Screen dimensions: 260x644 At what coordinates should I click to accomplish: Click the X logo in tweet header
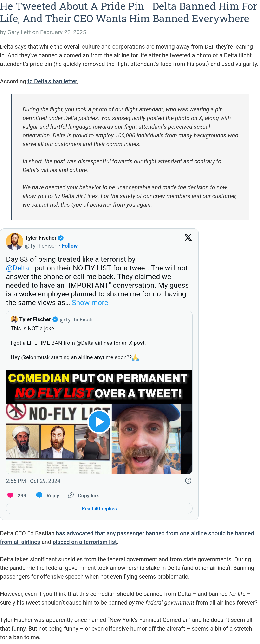(188, 237)
